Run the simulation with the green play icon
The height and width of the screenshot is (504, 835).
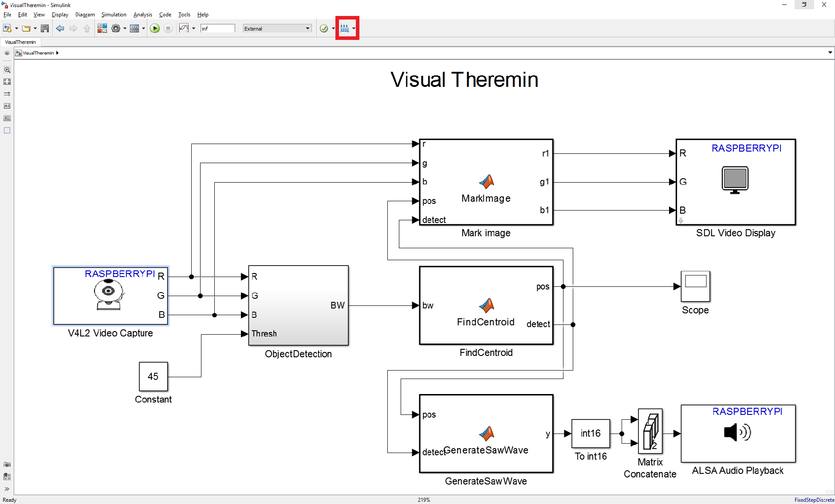click(154, 28)
